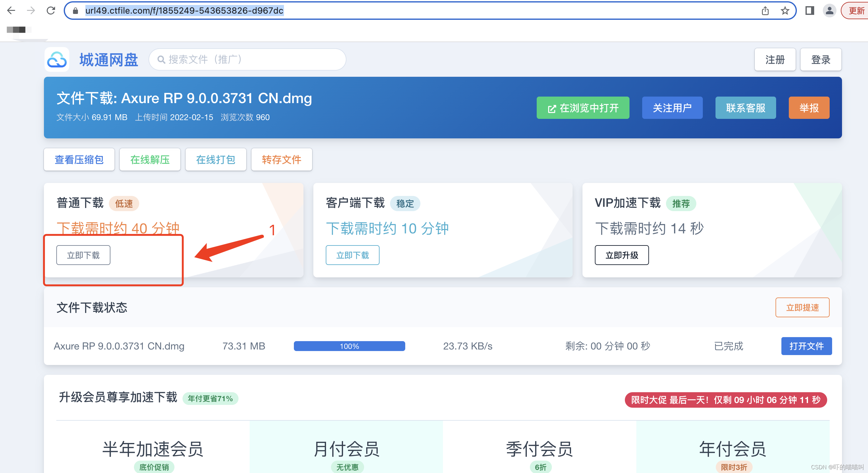The height and width of the screenshot is (473, 868).
Task: Click the 已完成 status text
Action: point(728,346)
